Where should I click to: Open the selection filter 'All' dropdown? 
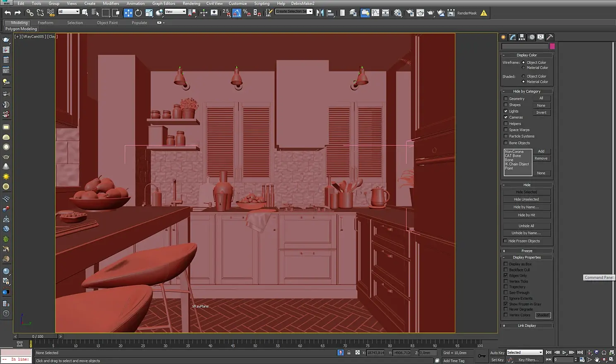click(x=69, y=12)
